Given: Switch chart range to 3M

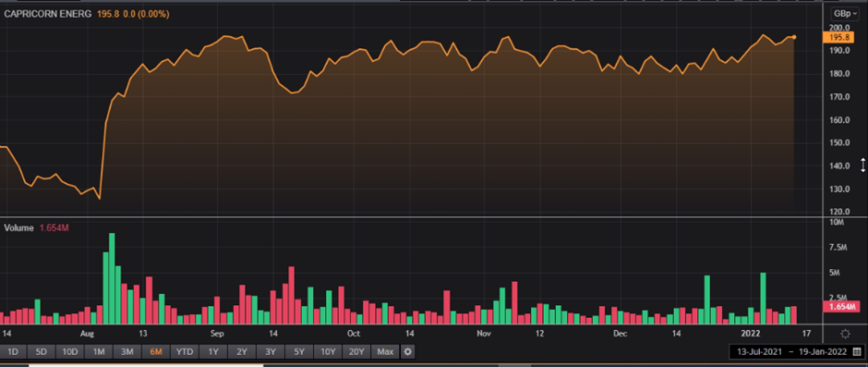Looking at the screenshot, I should 127,351.
